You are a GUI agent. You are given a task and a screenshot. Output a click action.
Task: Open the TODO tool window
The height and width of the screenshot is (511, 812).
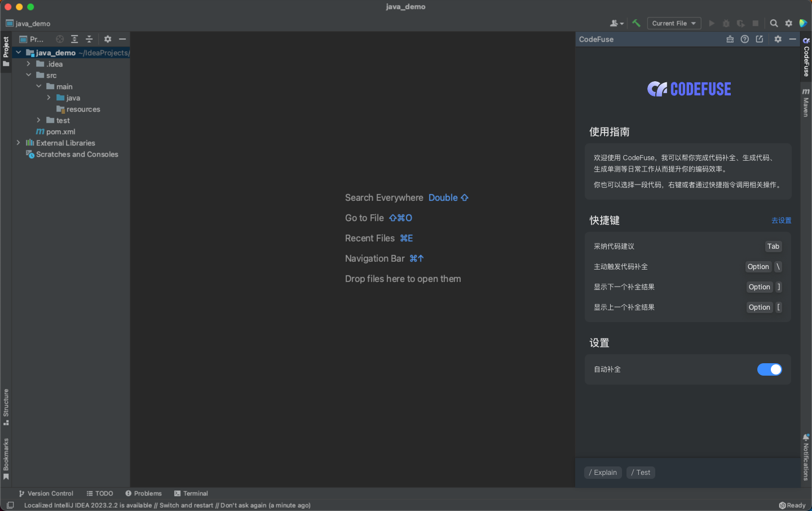(x=100, y=494)
